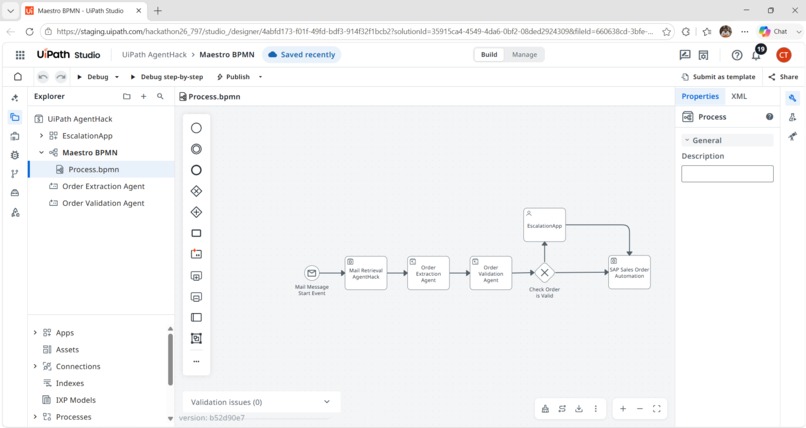Select the EscalationApp task on canvas
The width and height of the screenshot is (806, 428).
point(544,225)
